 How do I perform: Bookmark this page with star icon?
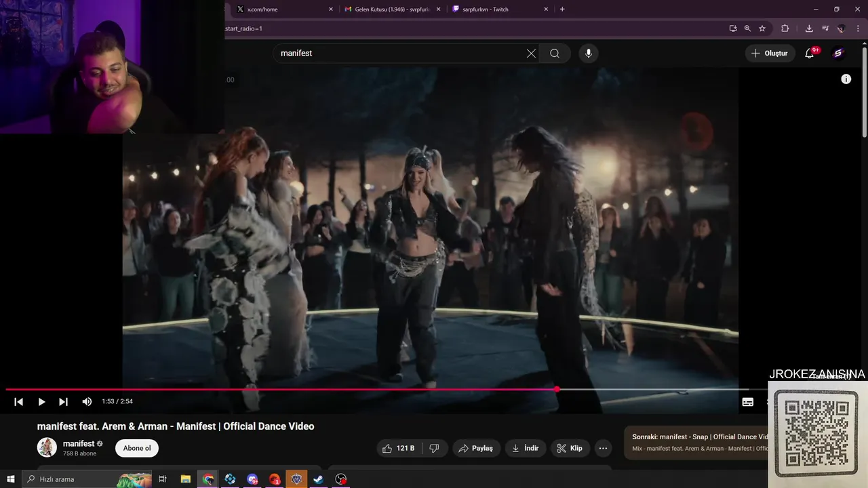click(762, 28)
